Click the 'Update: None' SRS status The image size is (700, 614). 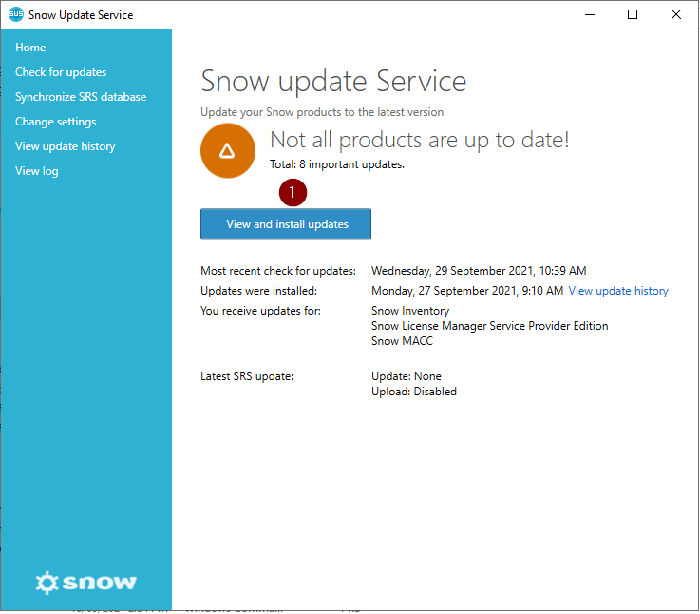[x=407, y=376]
